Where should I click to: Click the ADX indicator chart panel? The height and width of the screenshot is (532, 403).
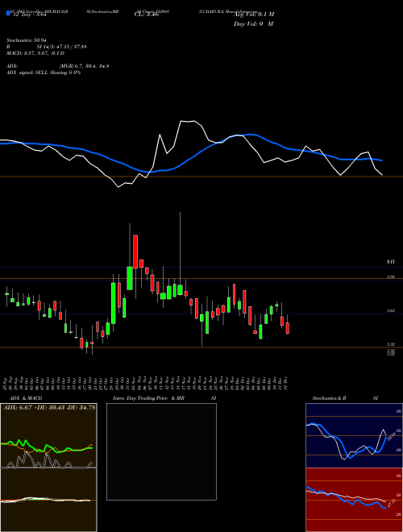tap(48, 435)
